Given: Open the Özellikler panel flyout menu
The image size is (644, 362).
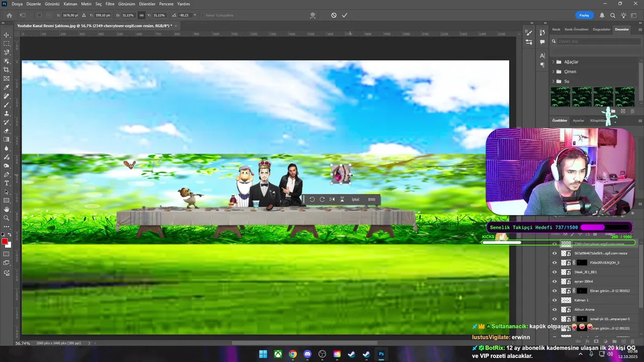Looking at the screenshot, I should (639, 121).
